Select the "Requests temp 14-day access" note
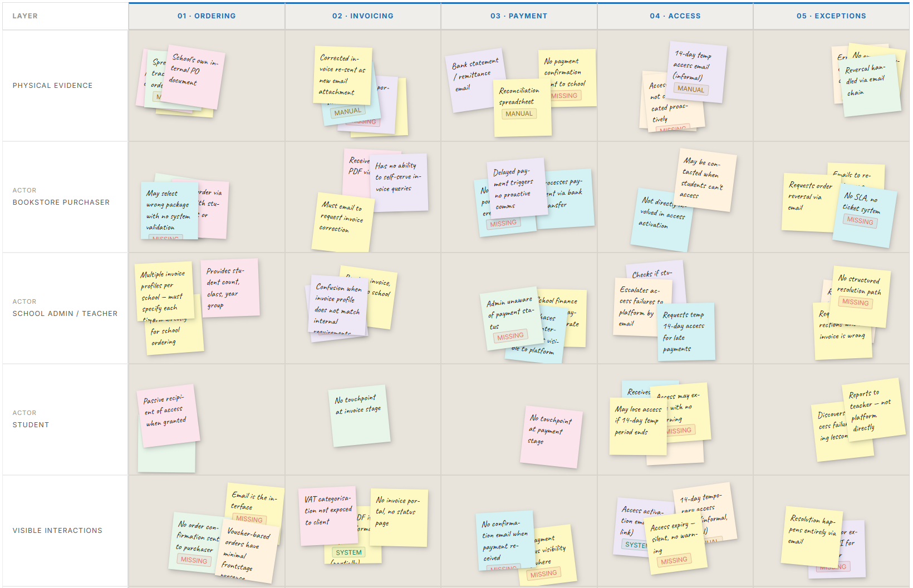Viewport: 913px width, 588px height. point(686,332)
